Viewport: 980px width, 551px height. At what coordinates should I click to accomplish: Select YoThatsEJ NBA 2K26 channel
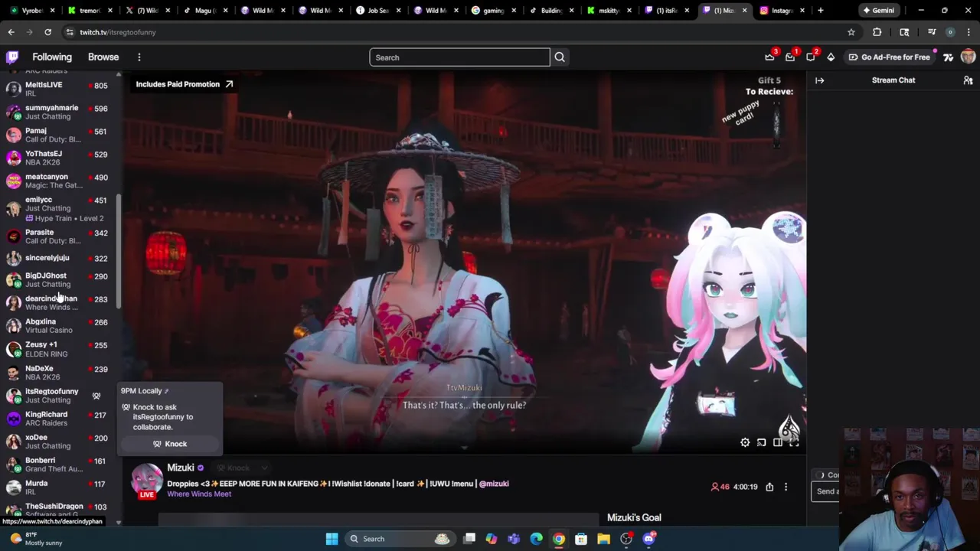pos(60,158)
